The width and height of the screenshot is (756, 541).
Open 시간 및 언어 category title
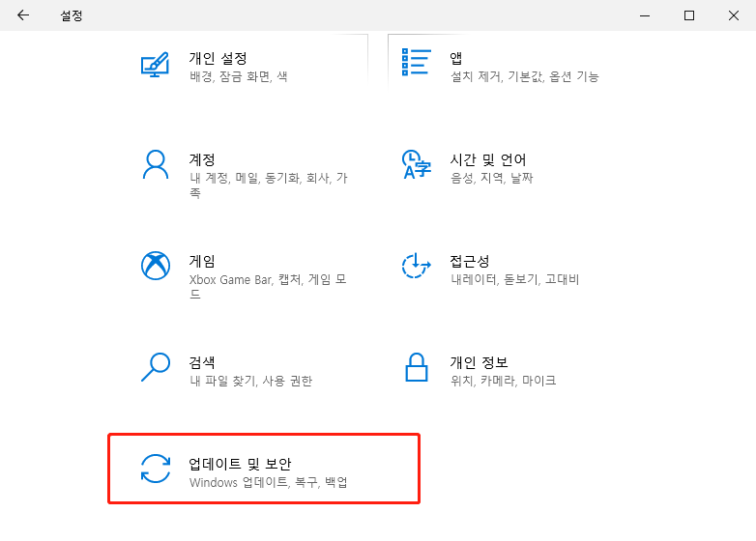click(x=488, y=159)
